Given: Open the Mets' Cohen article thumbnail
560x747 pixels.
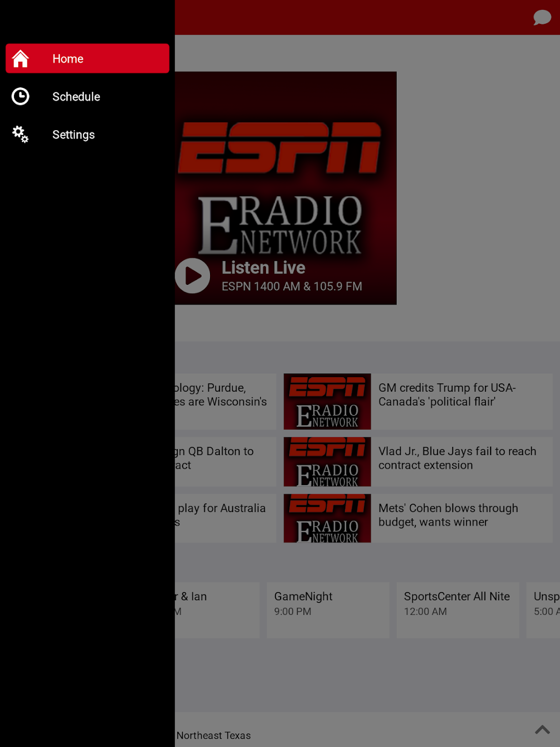Looking at the screenshot, I should 327,518.
